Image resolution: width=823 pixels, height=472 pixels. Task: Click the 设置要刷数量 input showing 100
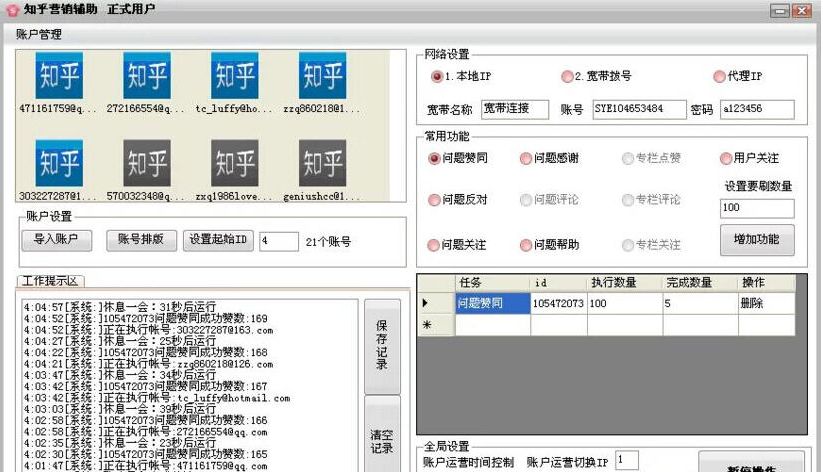[757, 208]
